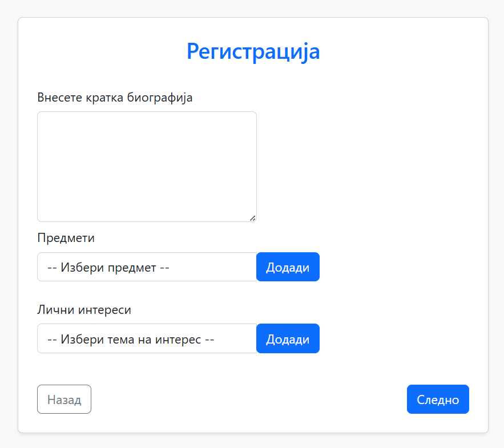Grab the resize handle of biography textarea
Image resolution: width=504 pixels, height=448 pixels.
252,217
